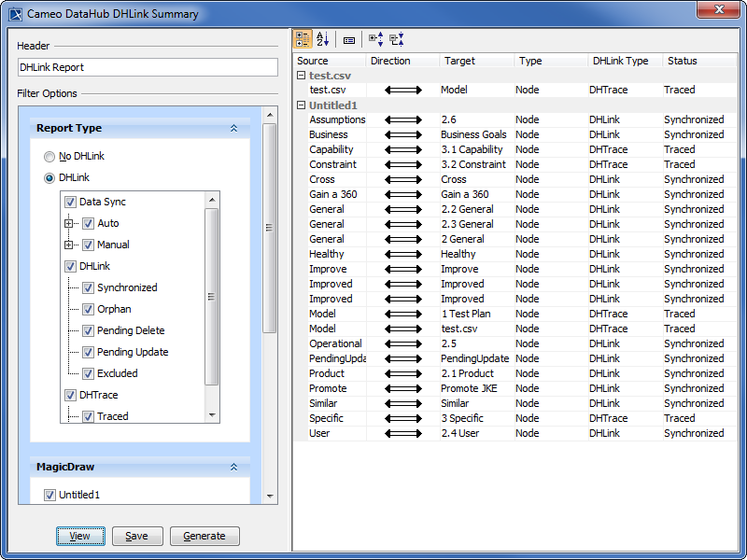Collapse the test.csv group in table
The width and height of the screenshot is (747, 560).
pyautogui.click(x=301, y=76)
